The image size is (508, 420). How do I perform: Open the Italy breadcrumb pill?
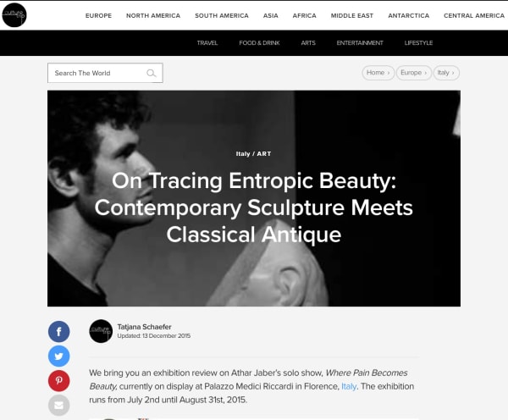[446, 73]
